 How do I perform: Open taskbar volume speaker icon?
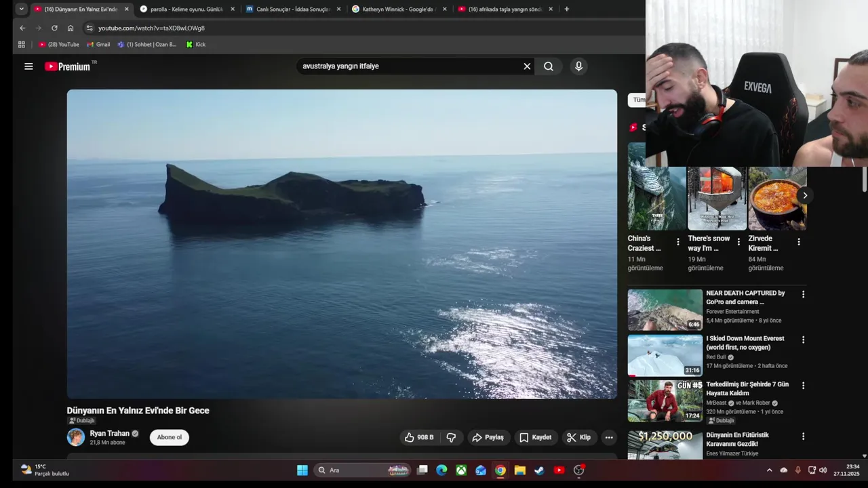pos(823,470)
